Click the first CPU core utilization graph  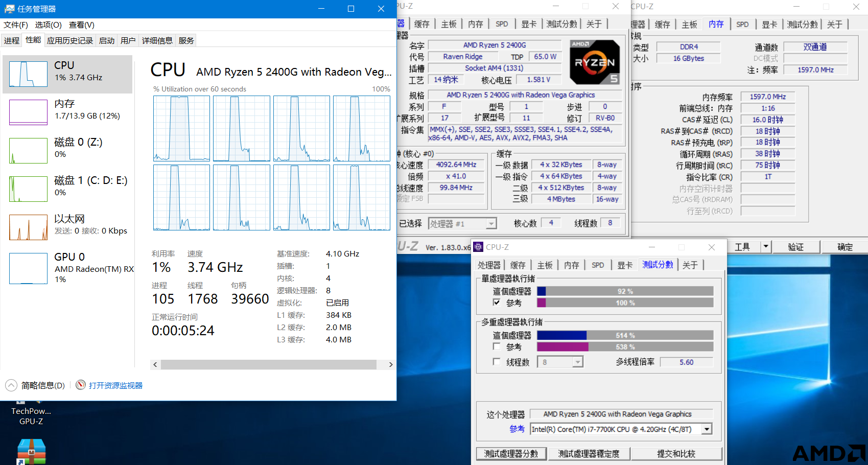pos(181,128)
